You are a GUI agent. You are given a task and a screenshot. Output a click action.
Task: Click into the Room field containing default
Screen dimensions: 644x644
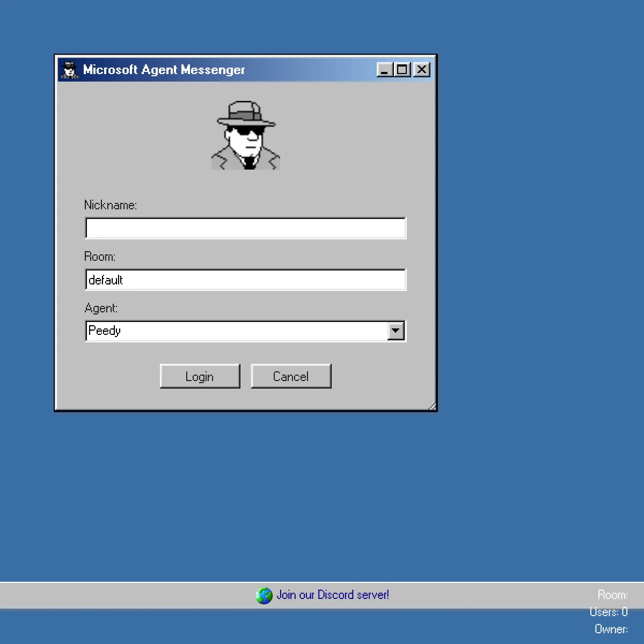[246, 280]
